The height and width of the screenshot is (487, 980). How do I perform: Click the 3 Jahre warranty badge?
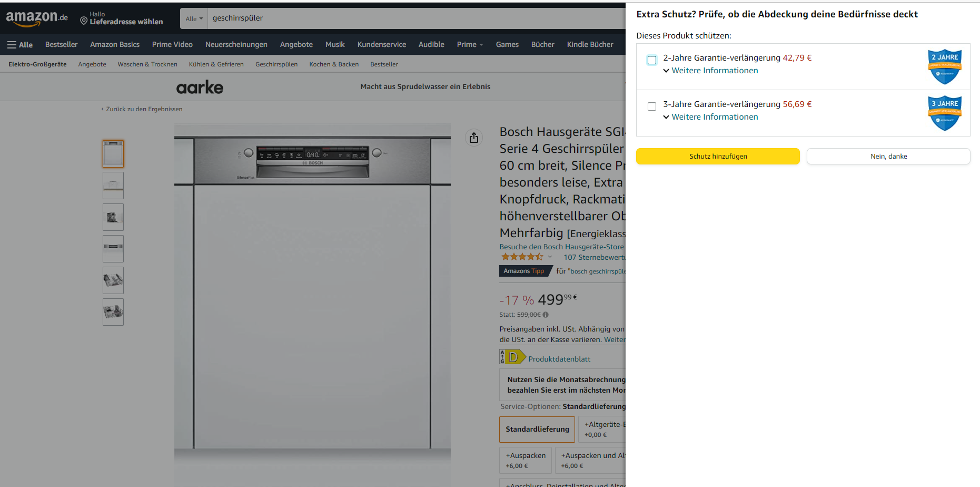945,113
